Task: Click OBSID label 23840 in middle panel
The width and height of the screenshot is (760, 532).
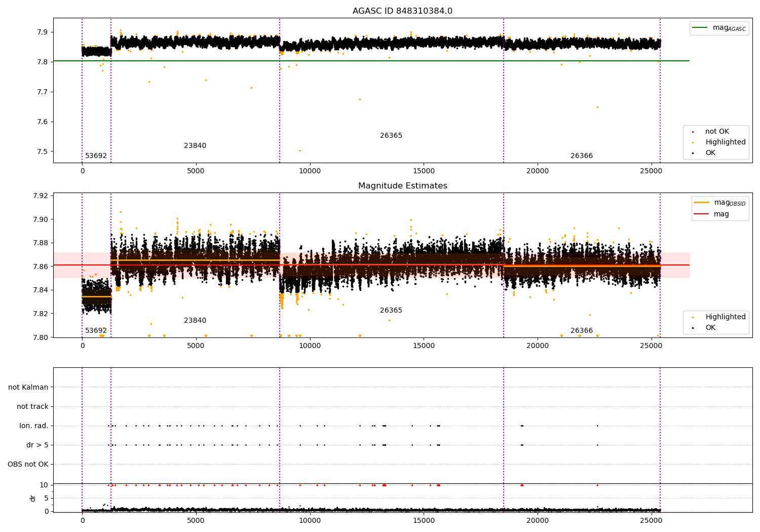Action: click(195, 321)
